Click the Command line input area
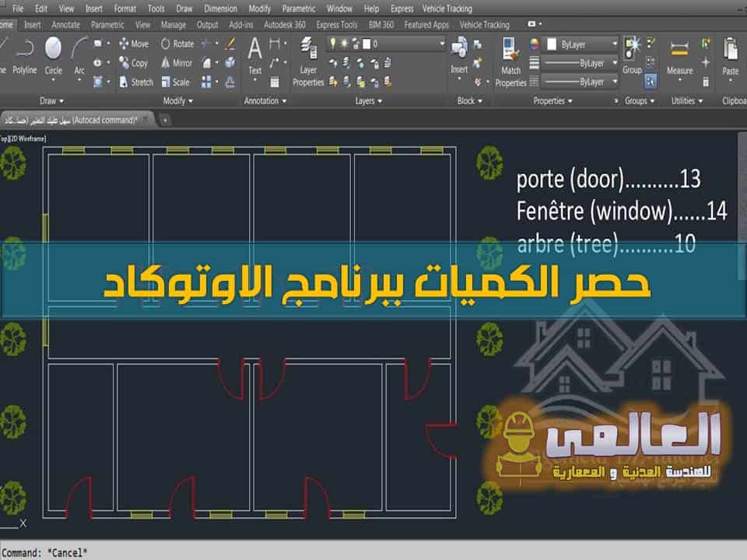The height and width of the screenshot is (560, 747). 373,552
